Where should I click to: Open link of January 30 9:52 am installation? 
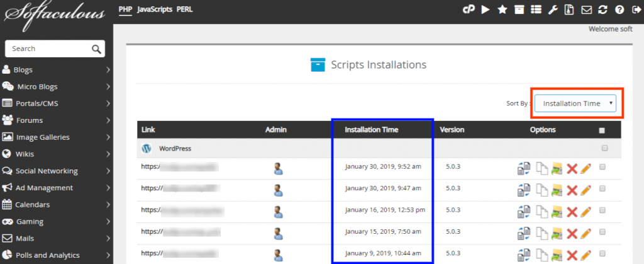pyautogui.click(x=179, y=166)
